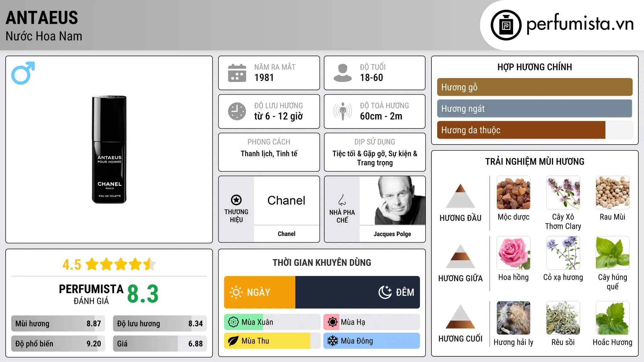The image size is (644, 362).
Task: Click the Hương gỗ accord bar
Action: (535, 87)
